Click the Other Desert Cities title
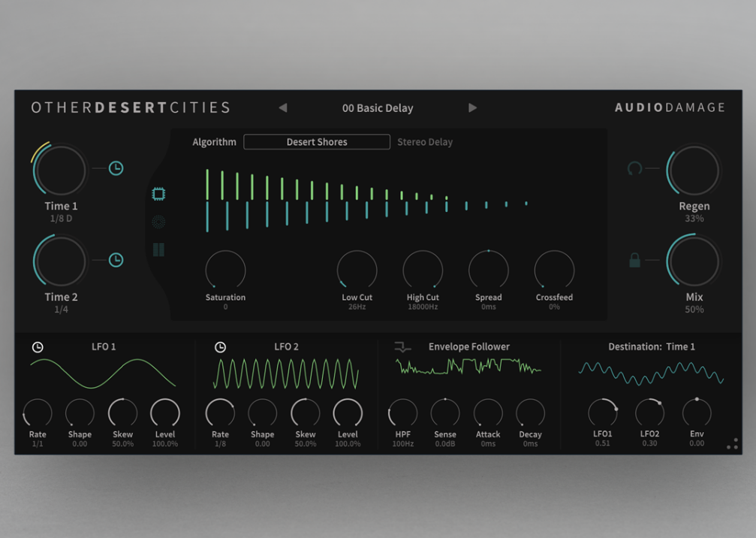This screenshot has height=538, width=756. tap(131, 107)
